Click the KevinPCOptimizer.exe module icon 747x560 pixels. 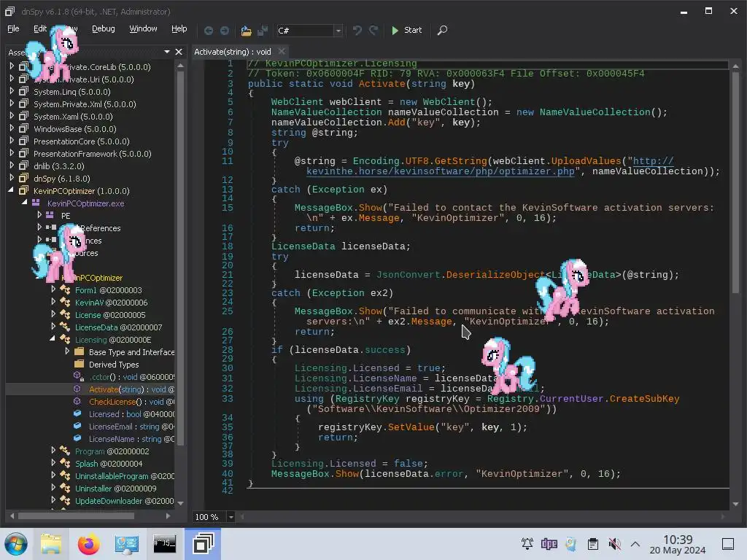point(36,203)
